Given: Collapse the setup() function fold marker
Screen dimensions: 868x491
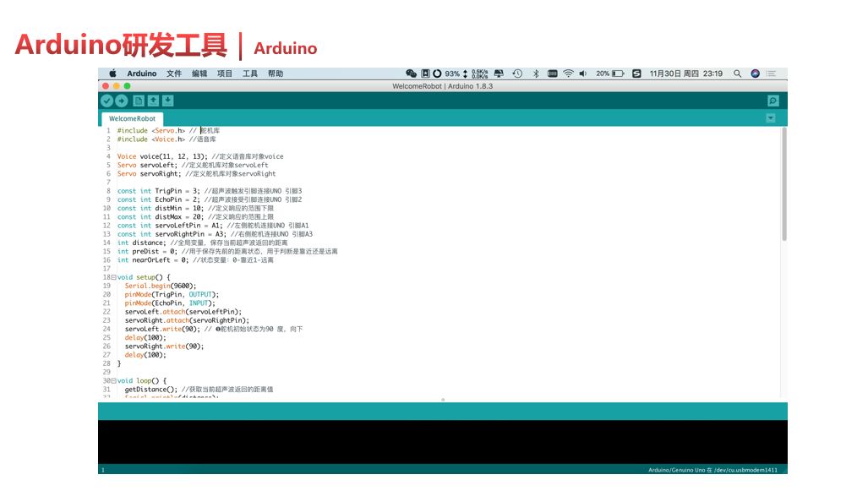Looking at the screenshot, I should tap(113, 277).
